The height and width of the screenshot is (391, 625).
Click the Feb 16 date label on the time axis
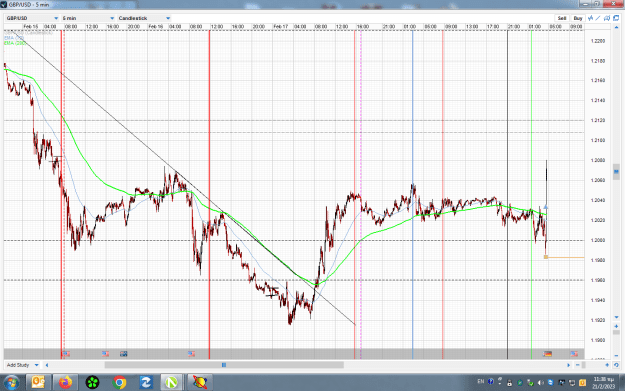pos(155,27)
